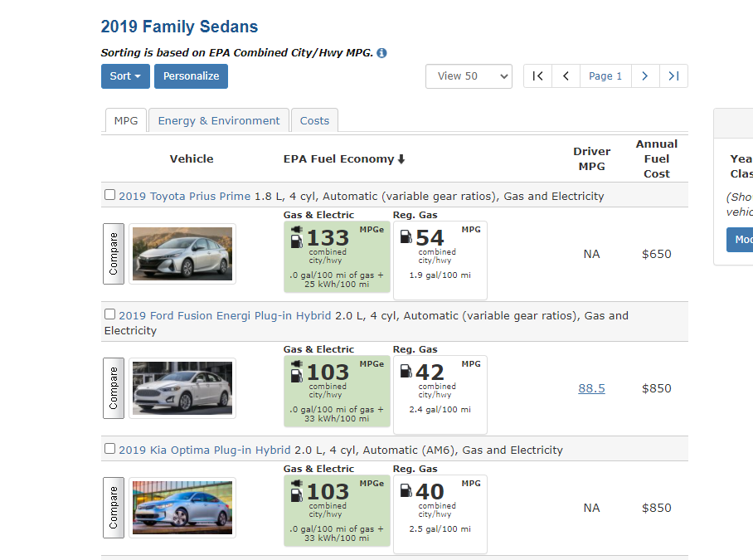Go to next results page
Image resolution: width=753 pixels, height=560 pixels.
point(645,75)
